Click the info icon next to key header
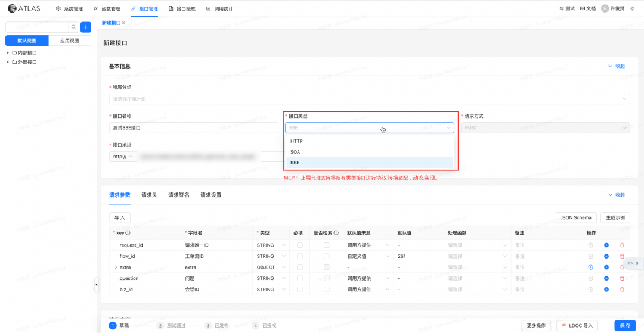This screenshot has width=644, height=333. coord(128,232)
